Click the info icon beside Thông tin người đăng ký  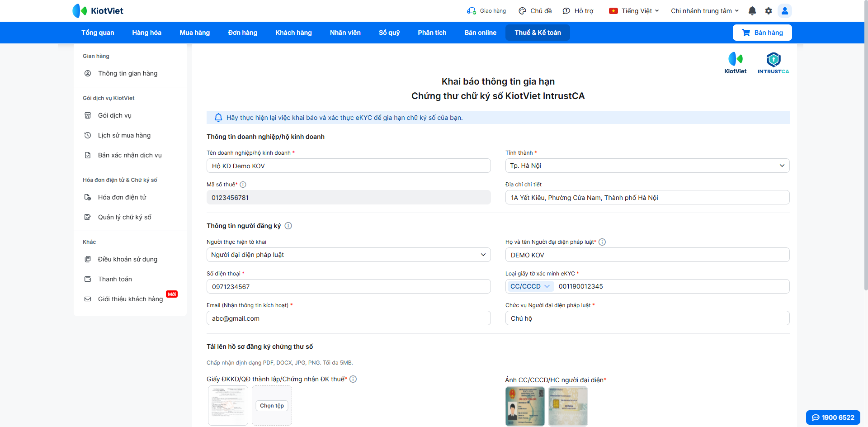pyautogui.click(x=288, y=226)
